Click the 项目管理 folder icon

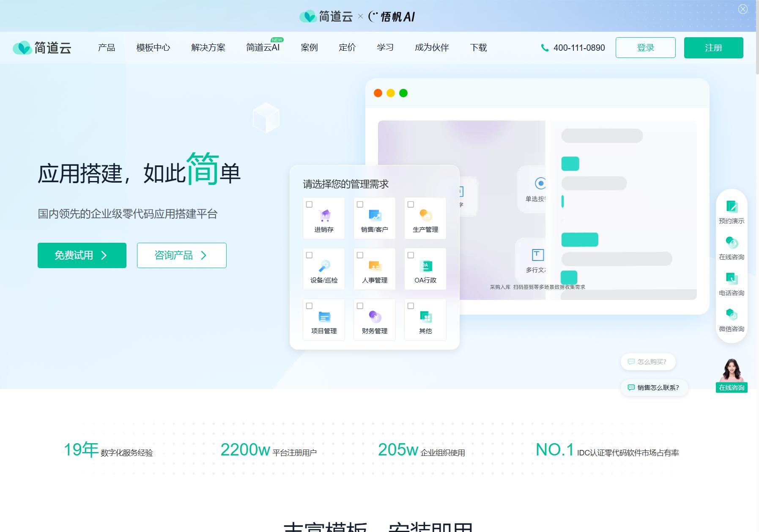pyautogui.click(x=324, y=317)
